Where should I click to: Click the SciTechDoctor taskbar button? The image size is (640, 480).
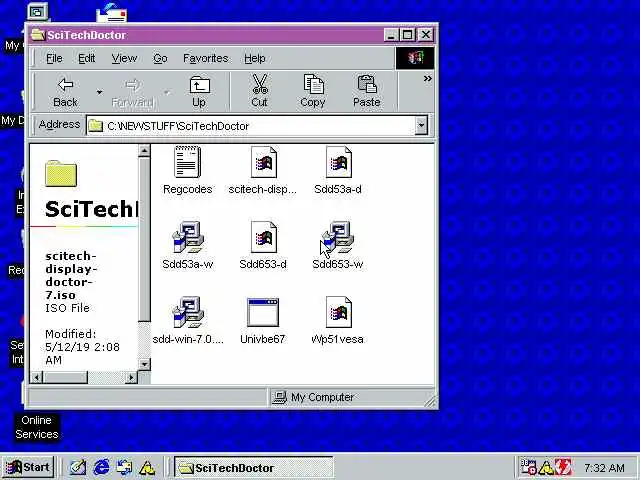(x=253, y=467)
